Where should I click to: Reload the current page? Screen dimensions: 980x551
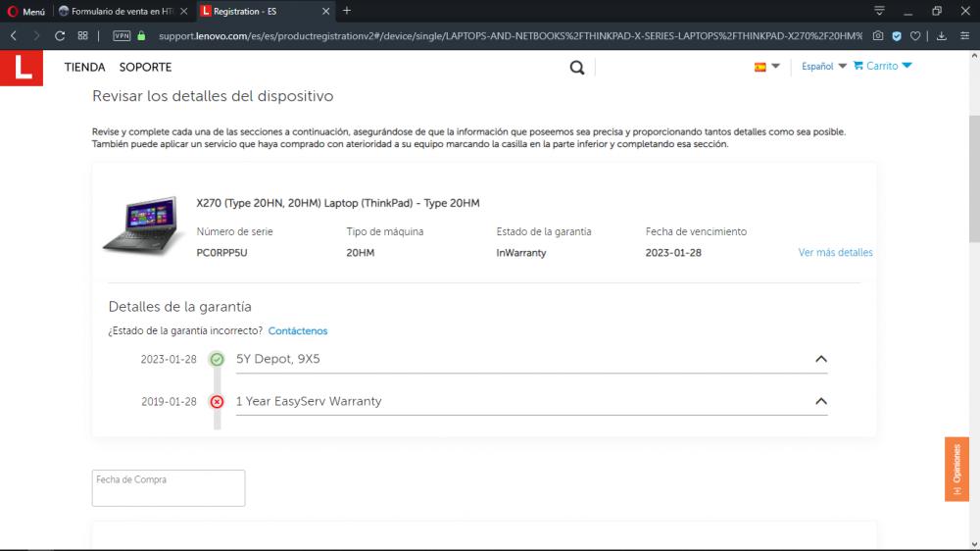click(x=60, y=36)
